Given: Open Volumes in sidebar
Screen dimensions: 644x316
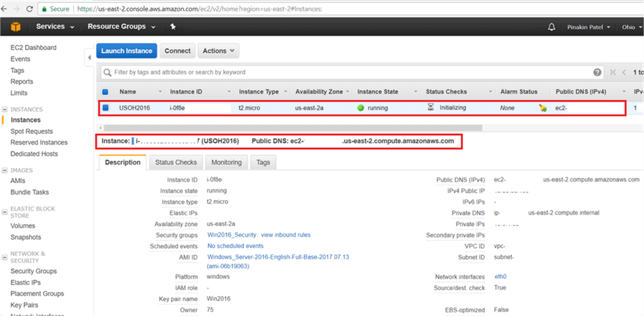Looking at the screenshot, I should pyautogui.click(x=23, y=226).
